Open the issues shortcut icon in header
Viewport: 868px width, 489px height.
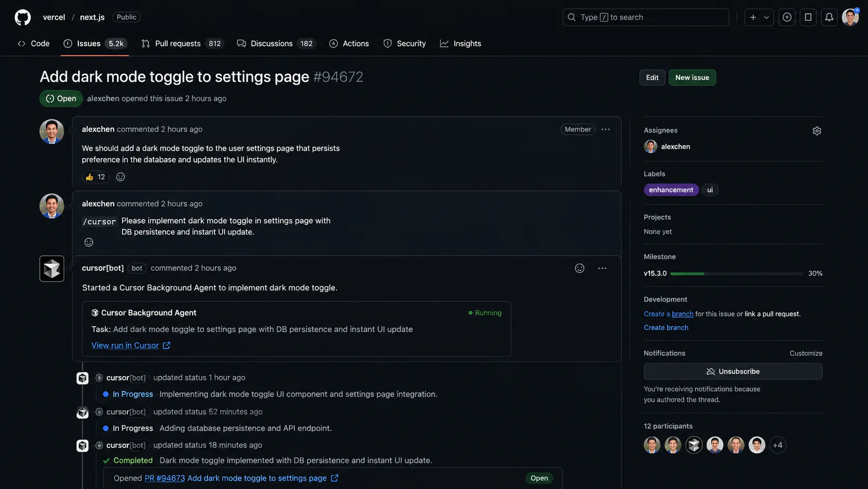coord(787,17)
